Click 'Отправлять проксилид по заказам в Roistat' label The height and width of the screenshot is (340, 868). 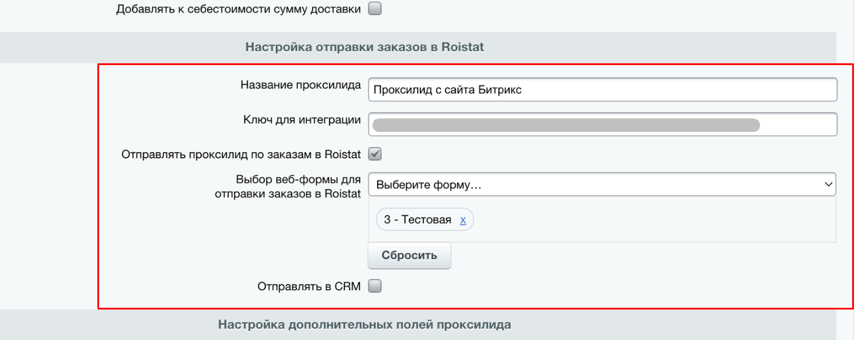[240, 155]
